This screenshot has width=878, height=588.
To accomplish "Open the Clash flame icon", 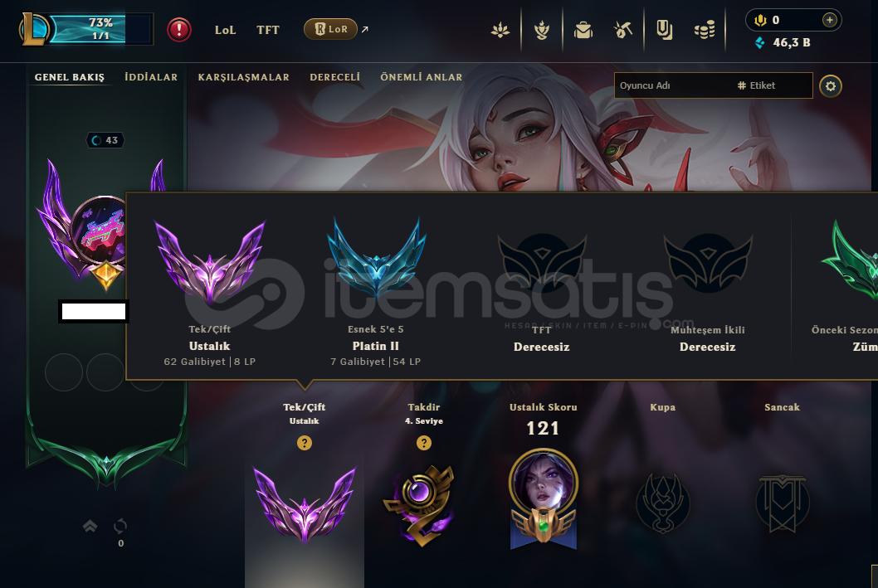I will pyautogui.click(x=541, y=30).
